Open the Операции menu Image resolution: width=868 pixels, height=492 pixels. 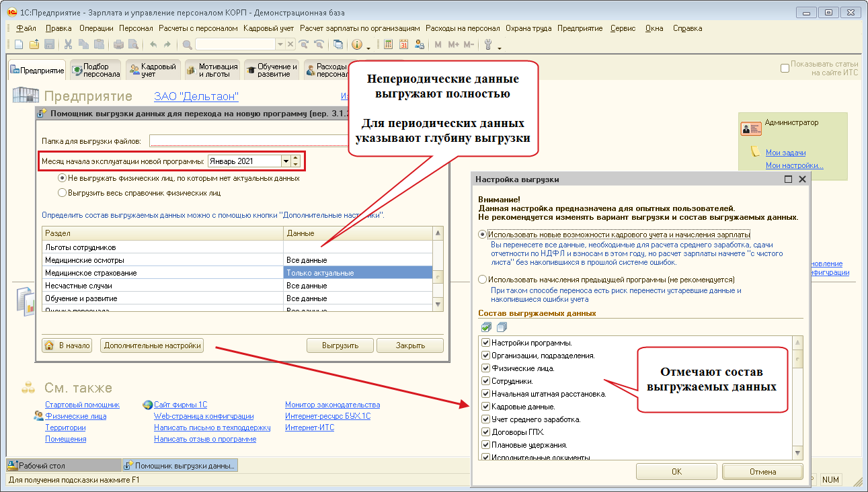(95, 28)
